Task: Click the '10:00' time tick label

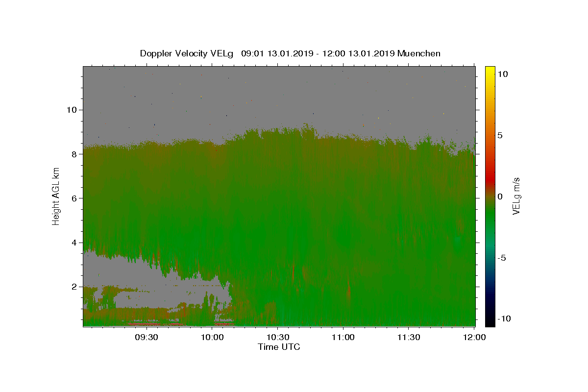Action: (x=212, y=338)
